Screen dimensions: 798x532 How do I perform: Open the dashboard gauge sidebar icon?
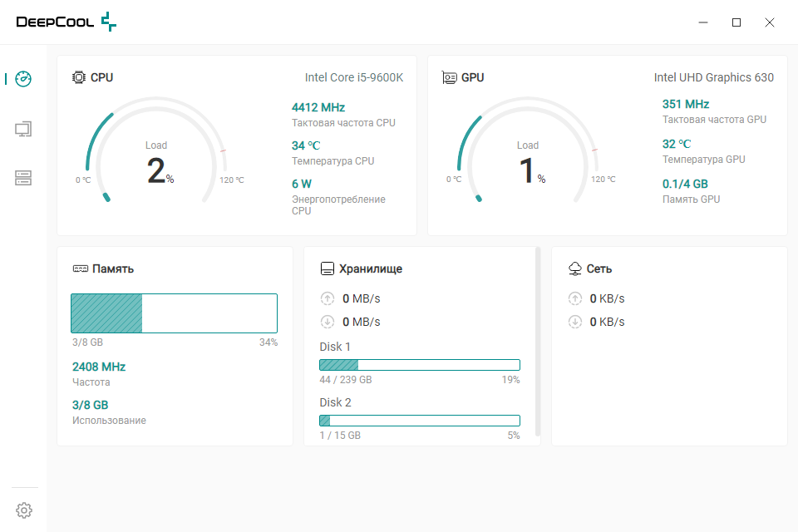point(23,79)
